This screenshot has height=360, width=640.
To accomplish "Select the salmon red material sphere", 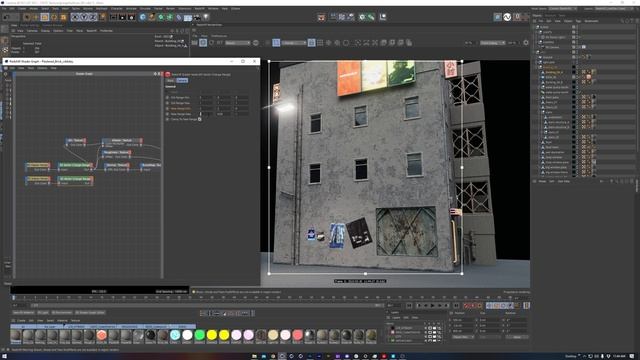I will click(x=298, y=335).
